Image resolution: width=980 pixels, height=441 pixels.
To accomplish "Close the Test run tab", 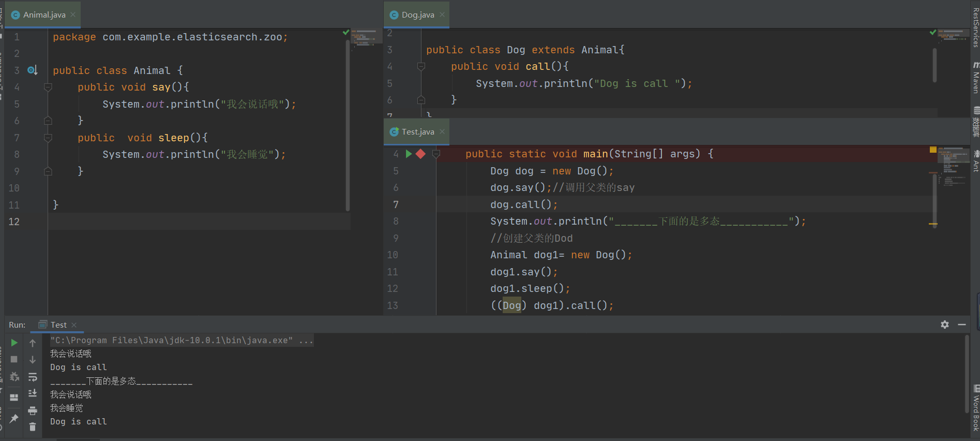I will pos(74,325).
